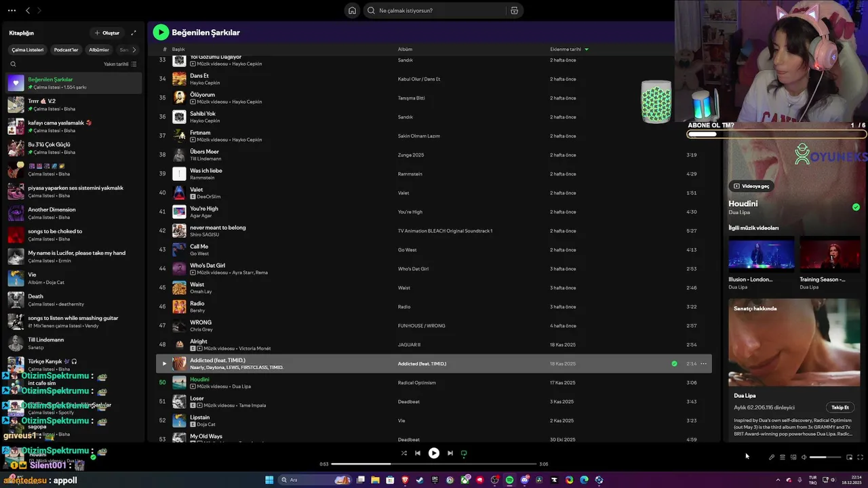Image resolution: width=868 pixels, height=488 pixels.
Task: Select the never meant to belong track
Action: pos(434,230)
